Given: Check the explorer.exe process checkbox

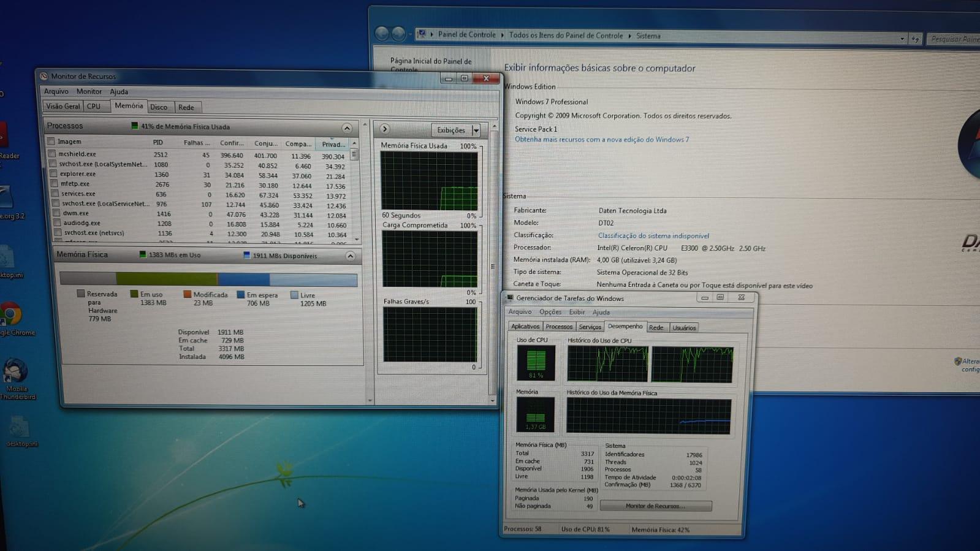Looking at the screenshot, I should 53,174.
